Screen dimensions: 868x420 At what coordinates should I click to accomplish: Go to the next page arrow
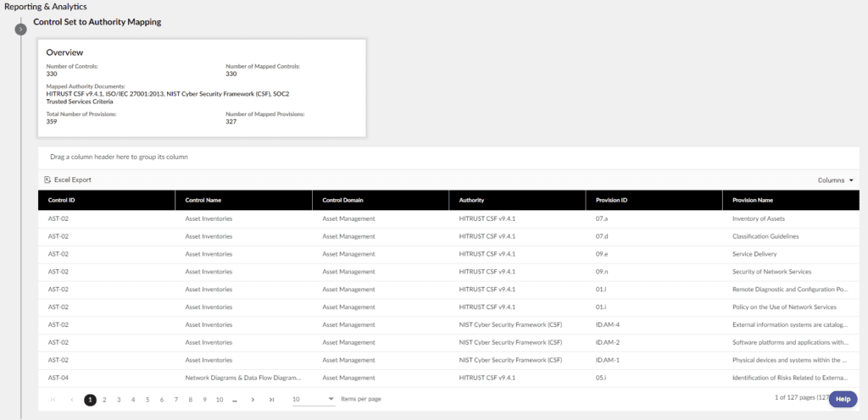(x=253, y=399)
